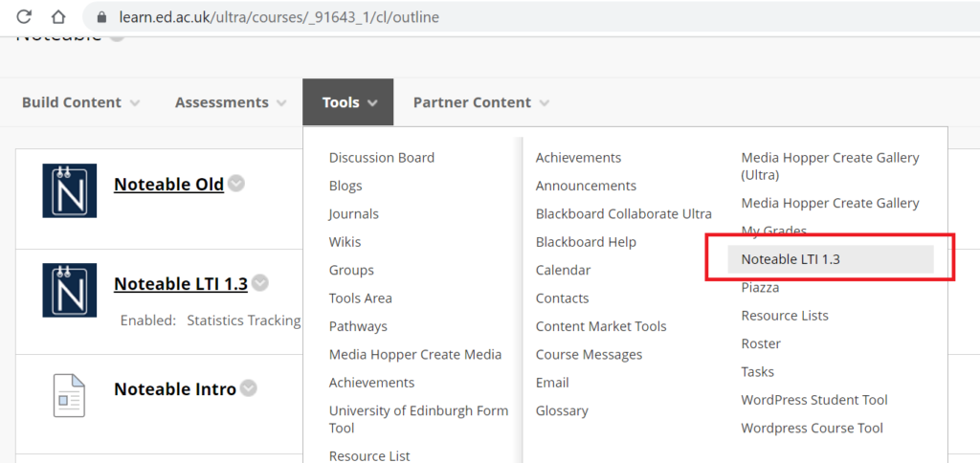
Task: Select Content Market Tools
Action: point(601,326)
